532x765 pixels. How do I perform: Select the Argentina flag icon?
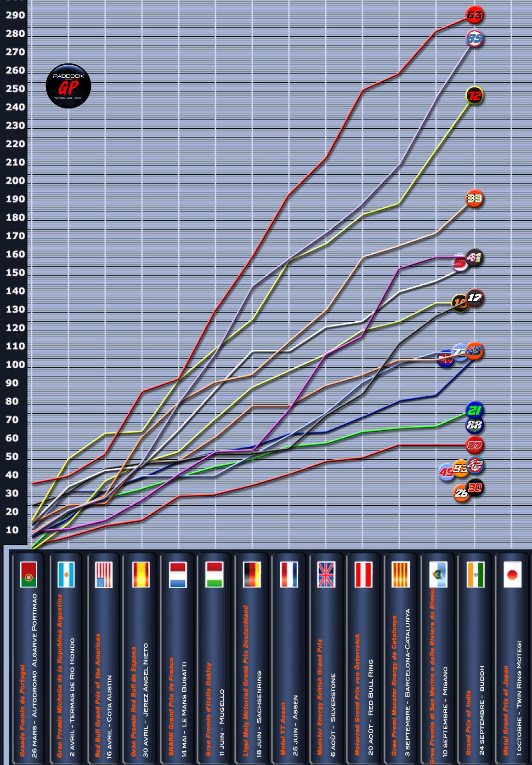66,575
